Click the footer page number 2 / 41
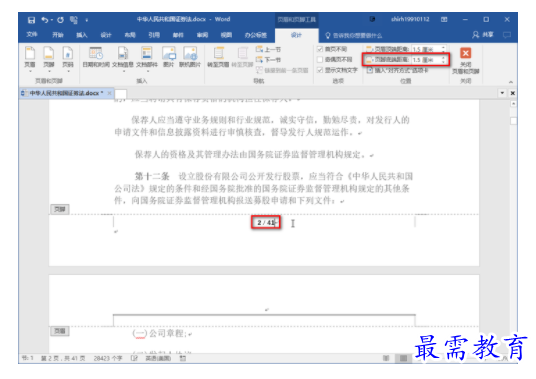The image size is (536, 379). pyautogui.click(x=266, y=222)
